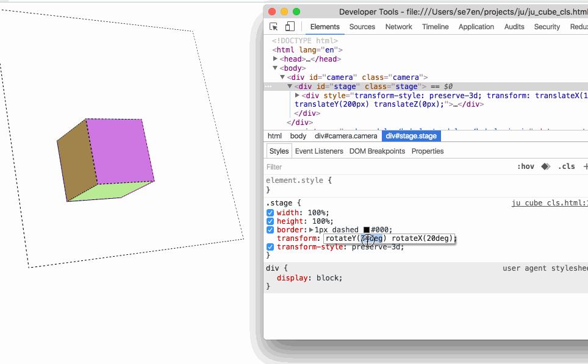Viewport: 588px width, 364px height.
Task: Uncheck the transform-style property
Action: 270,247
